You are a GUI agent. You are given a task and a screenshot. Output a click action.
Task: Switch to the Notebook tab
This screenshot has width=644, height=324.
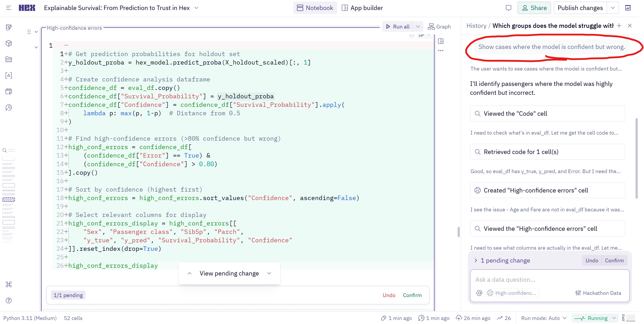315,8
